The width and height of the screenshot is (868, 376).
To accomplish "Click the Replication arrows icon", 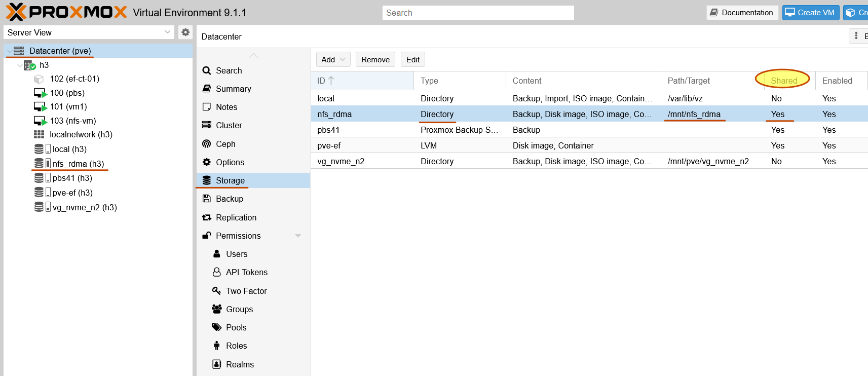I will click(x=207, y=217).
